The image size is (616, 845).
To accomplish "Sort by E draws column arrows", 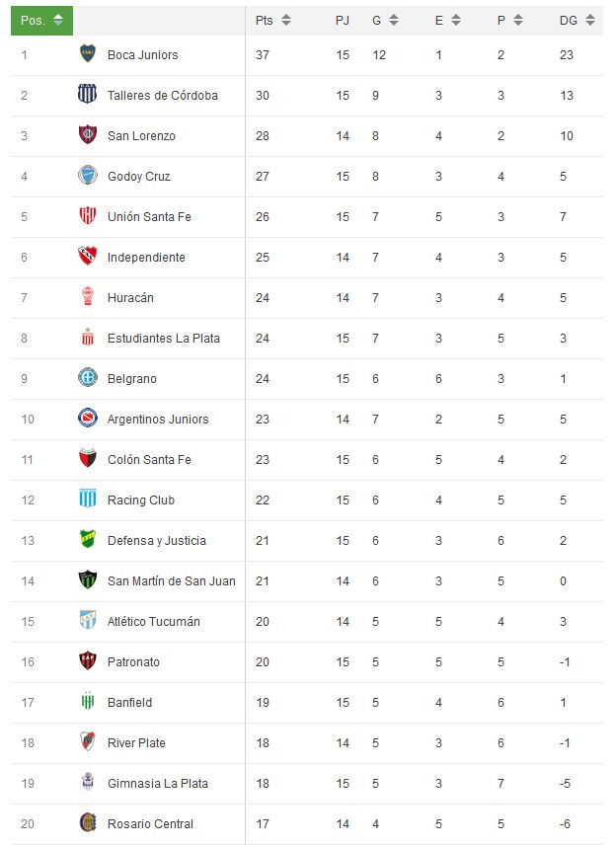I will (x=456, y=21).
